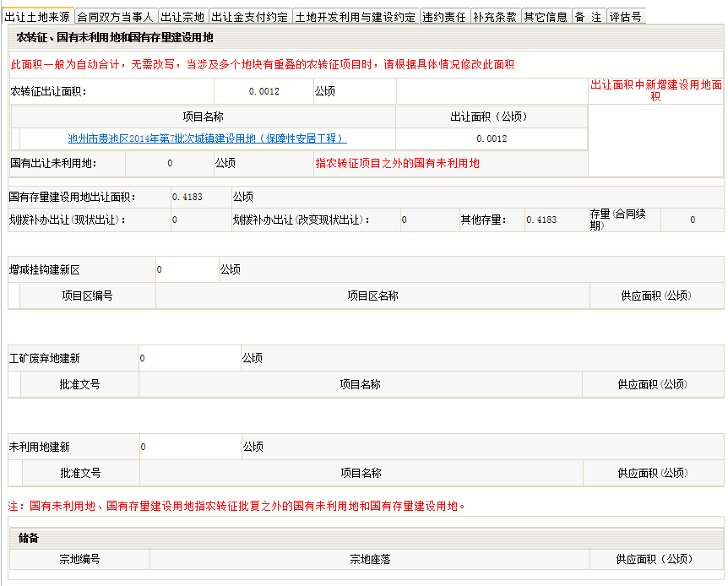Go to the 土地开发利用与建设约定 tab
Viewport: 728px width, 586px height.
click(x=356, y=16)
